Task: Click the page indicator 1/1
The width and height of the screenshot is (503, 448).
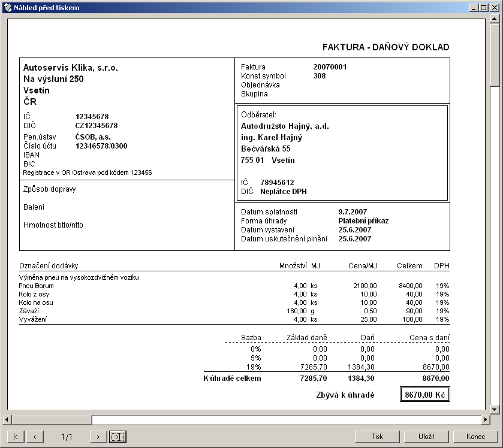Action: pos(67,437)
